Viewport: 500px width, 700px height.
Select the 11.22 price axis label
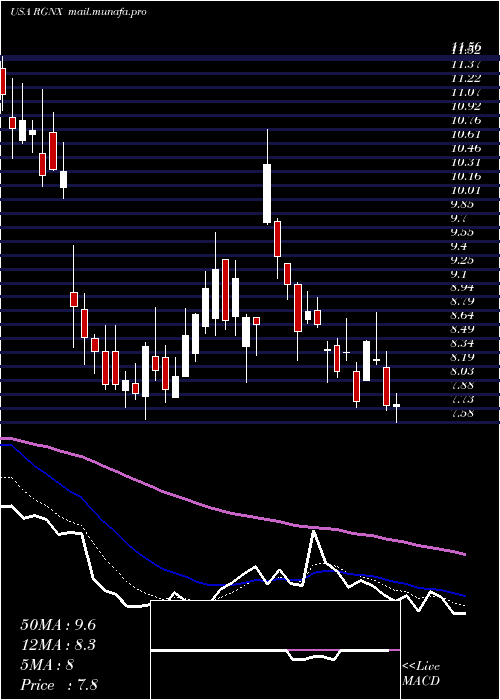466,78
